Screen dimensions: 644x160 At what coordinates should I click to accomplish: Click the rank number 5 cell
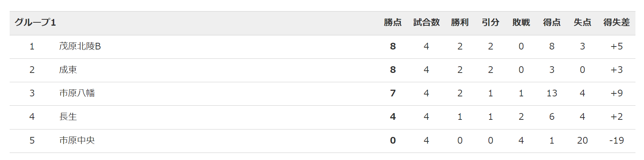(32, 140)
